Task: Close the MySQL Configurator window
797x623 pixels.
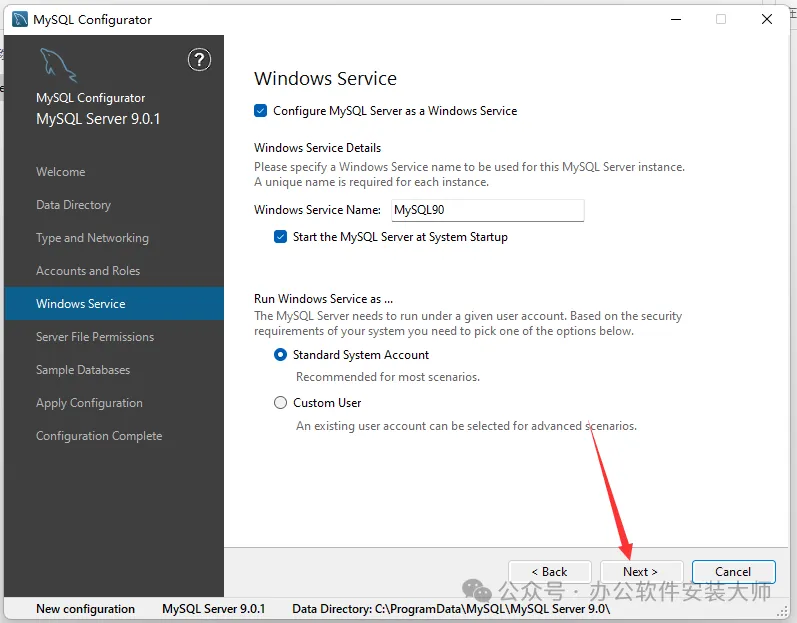Action: 767,19
